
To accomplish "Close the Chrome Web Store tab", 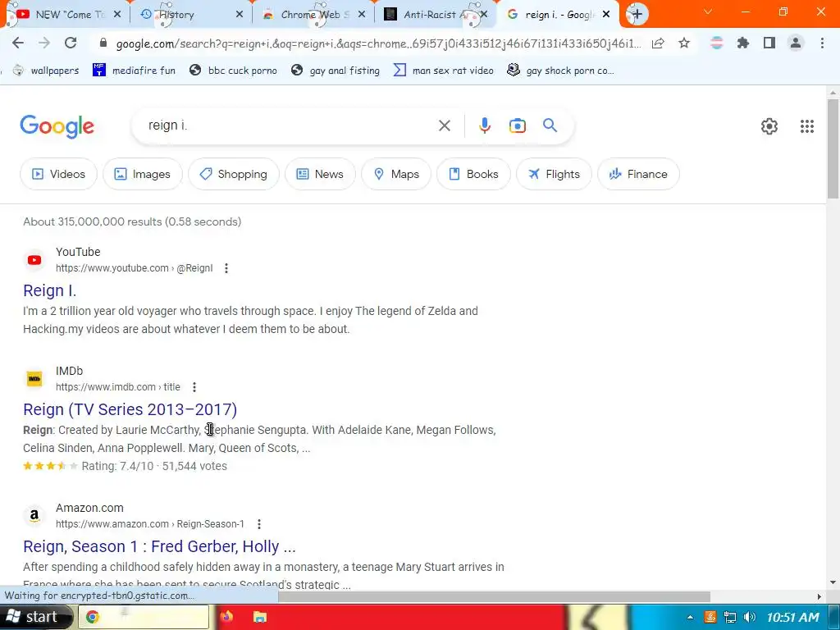I will click(362, 15).
